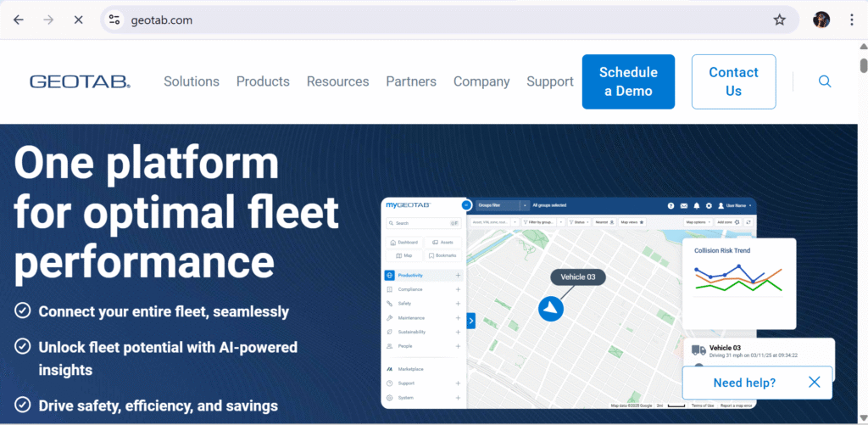Click the Maintenance wrench icon
This screenshot has width=868, height=425.
tap(389, 318)
